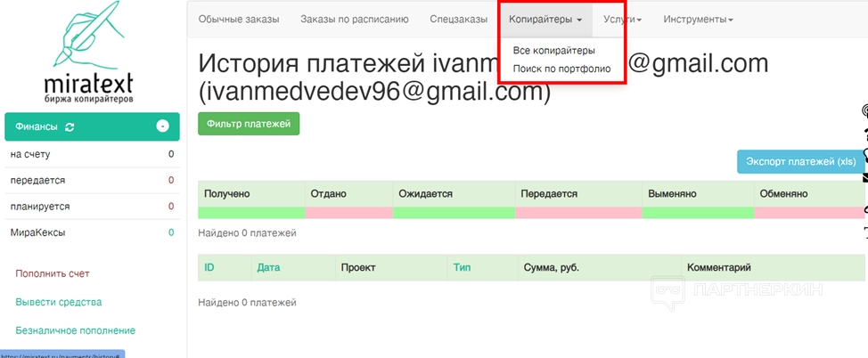Select Все копирайтеры menu entry
Screen dimensions: 868x358
pos(553,51)
